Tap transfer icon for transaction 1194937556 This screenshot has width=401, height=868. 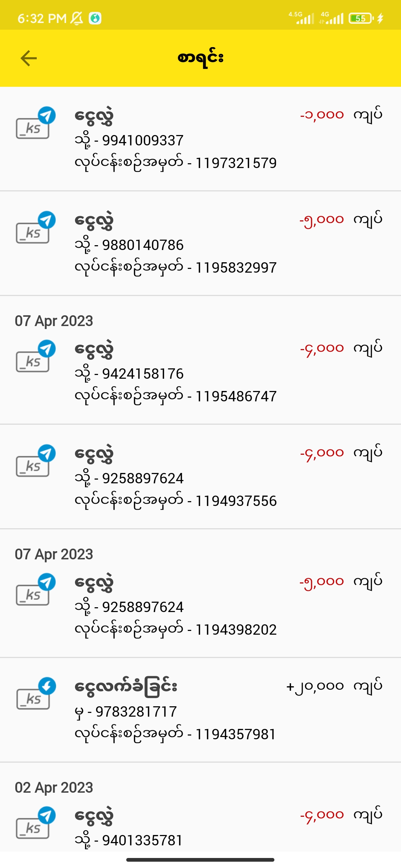click(35, 461)
